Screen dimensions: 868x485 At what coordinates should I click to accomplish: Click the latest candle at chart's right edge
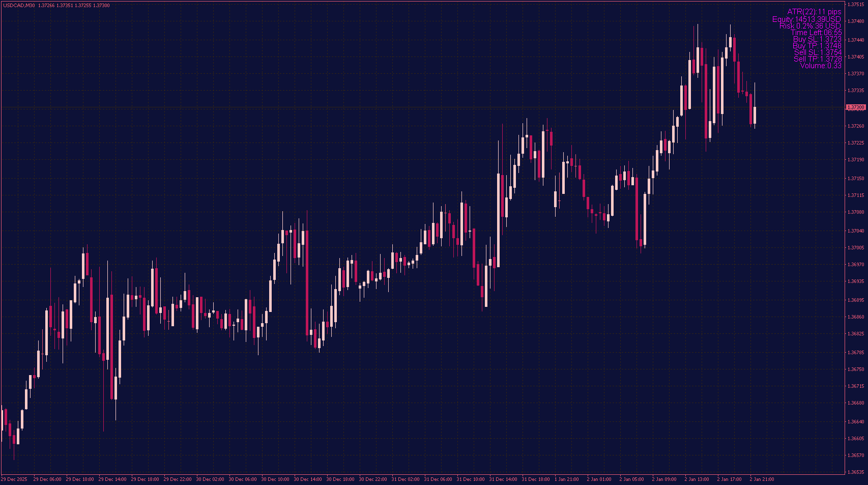(x=755, y=115)
